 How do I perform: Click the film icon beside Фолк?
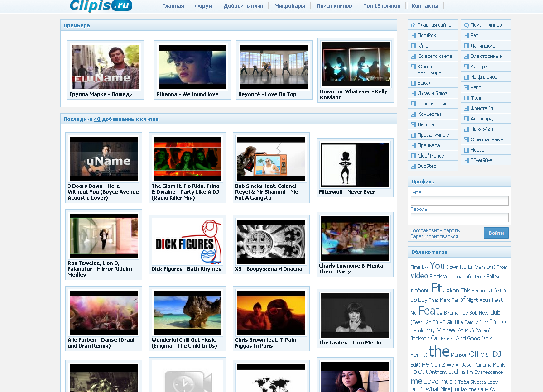(466, 98)
